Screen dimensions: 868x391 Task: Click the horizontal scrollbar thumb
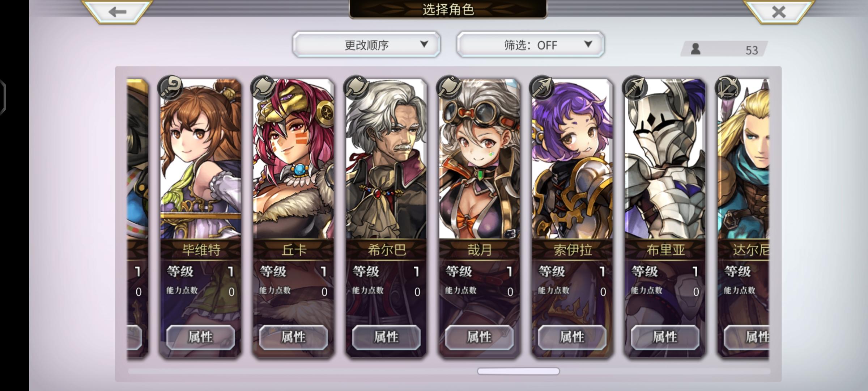tap(518, 371)
